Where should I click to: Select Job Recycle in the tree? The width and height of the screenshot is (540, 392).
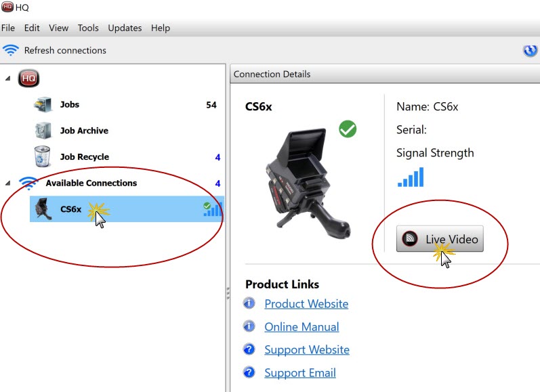(x=85, y=156)
